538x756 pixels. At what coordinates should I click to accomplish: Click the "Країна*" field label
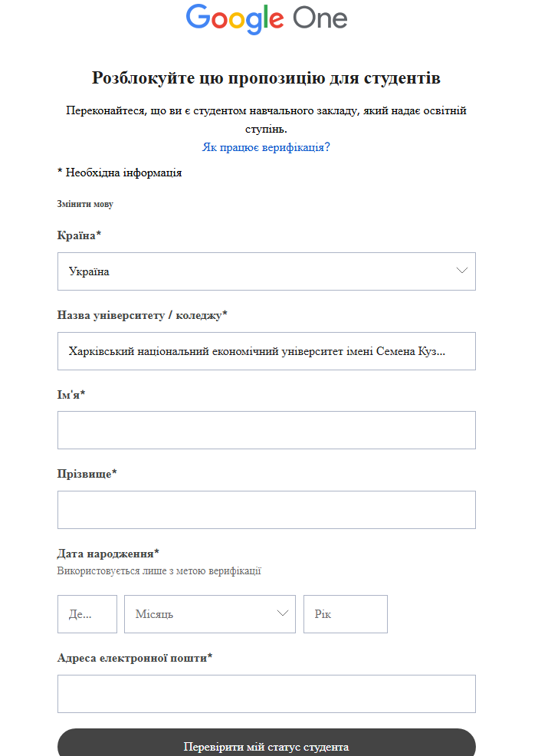[79, 235]
